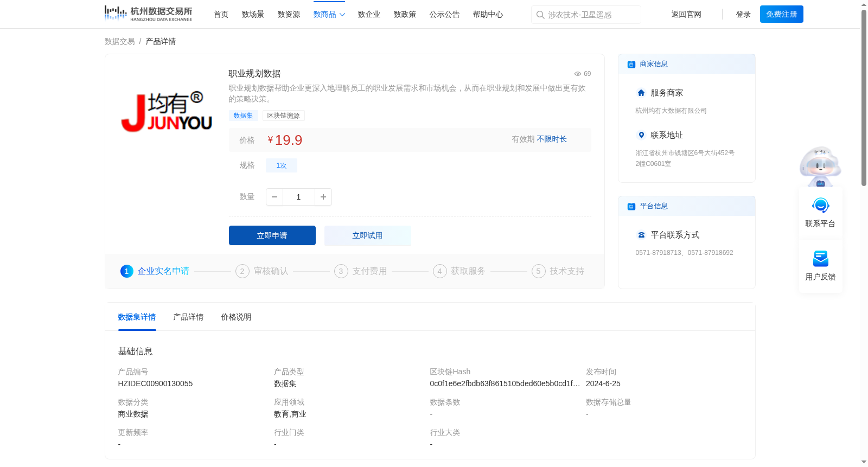
Task: Click the 数据集 tag
Action: tap(244, 116)
